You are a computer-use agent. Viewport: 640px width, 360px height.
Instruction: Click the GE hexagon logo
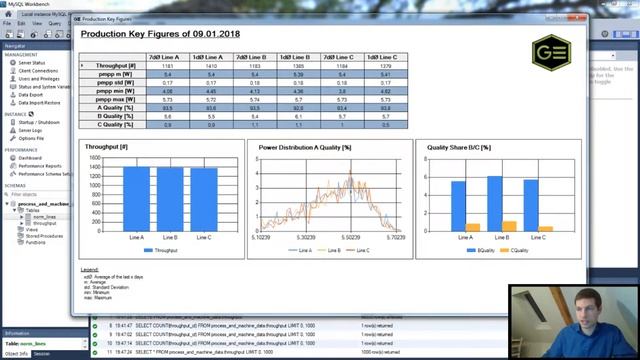coord(551,53)
